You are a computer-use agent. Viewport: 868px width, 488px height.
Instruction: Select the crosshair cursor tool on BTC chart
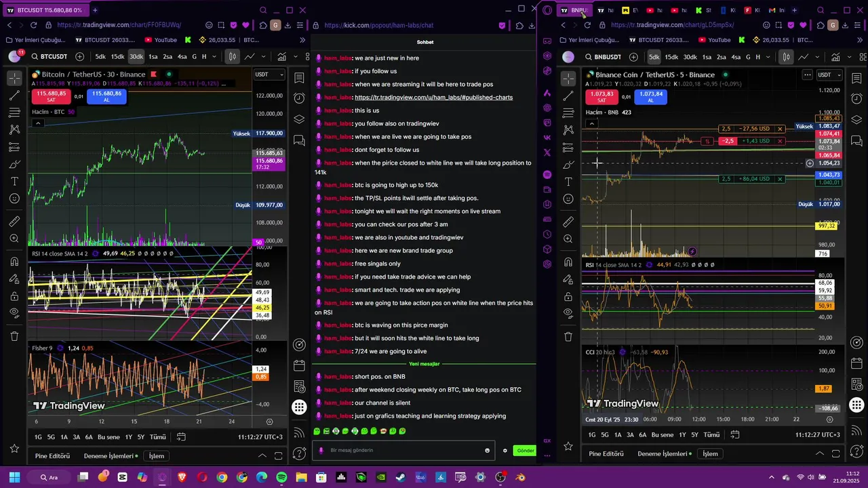click(14, 79)
